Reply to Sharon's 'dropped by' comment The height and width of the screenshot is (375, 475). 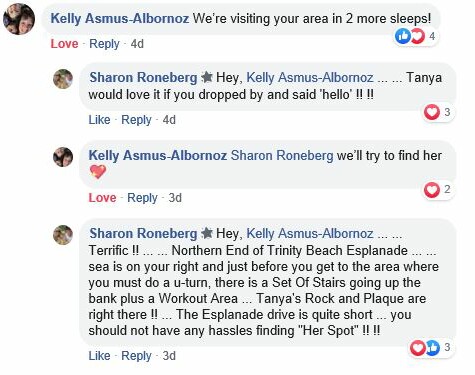click(136, 120)
